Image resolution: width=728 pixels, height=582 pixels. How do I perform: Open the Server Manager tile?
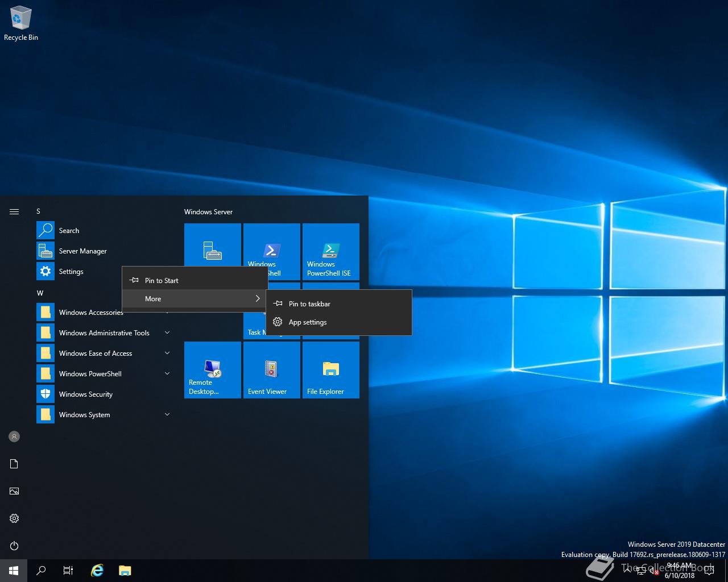click(213, 245)
